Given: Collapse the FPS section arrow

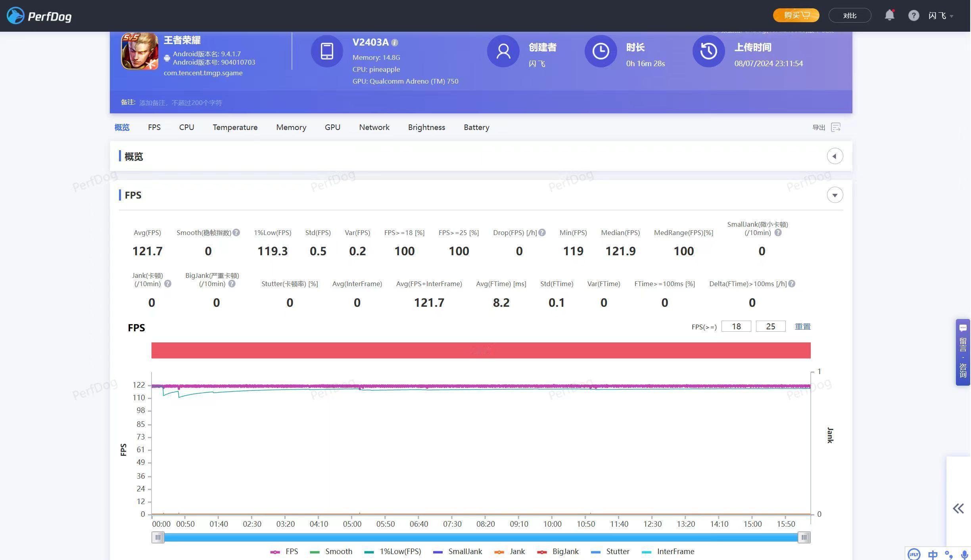Looking at the screenshot, I should [835, 195].
